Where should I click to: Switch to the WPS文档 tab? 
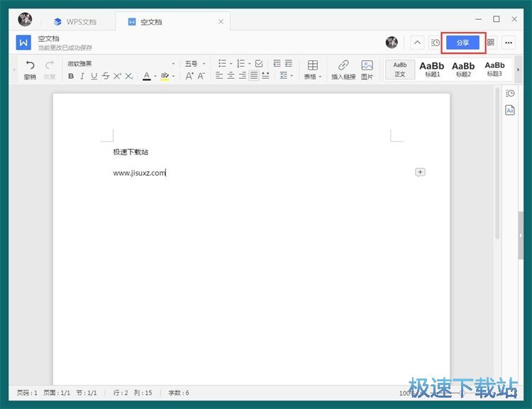[75, 22]
